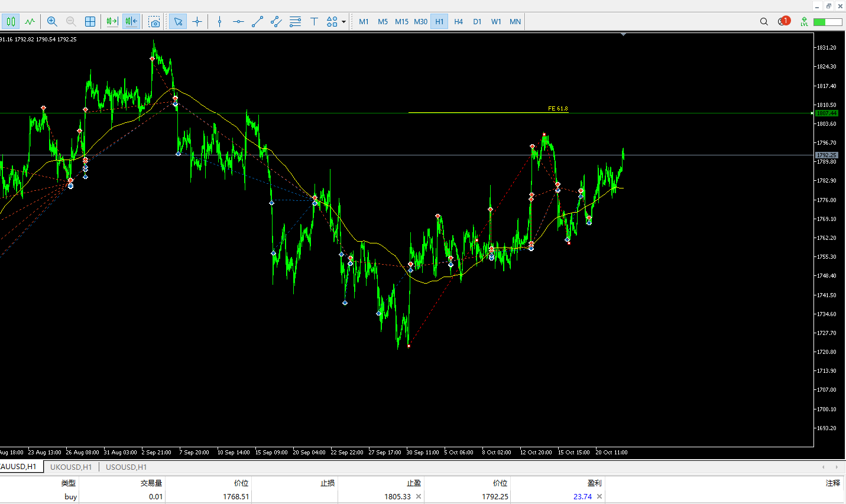Switch to candlestick chart display

click(11, 22)
